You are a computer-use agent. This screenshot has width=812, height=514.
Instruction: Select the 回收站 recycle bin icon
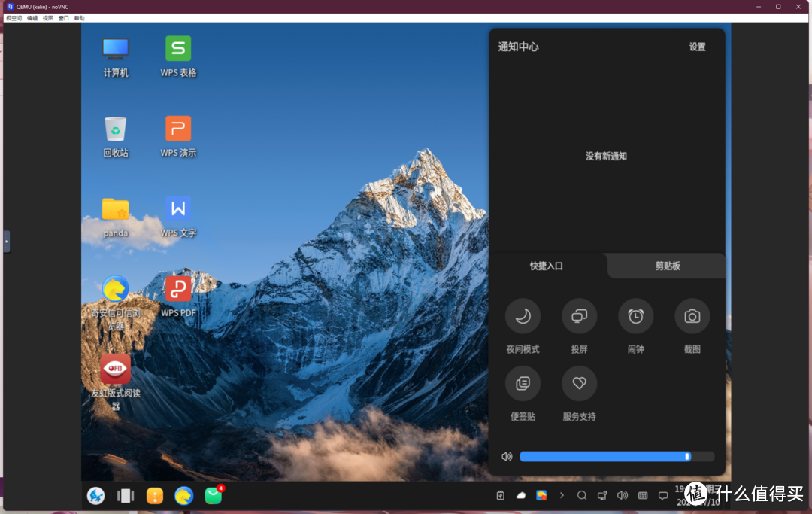[x=116, y=129]
